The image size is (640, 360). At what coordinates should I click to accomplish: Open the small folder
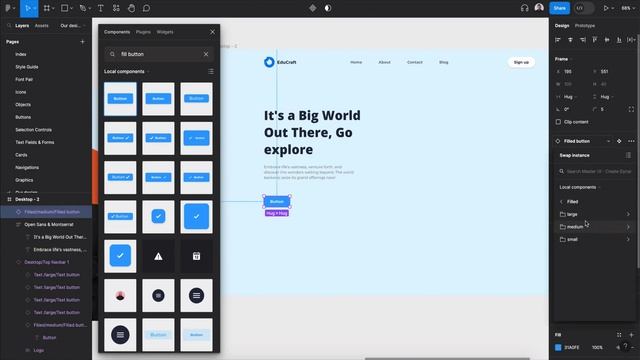(x=594, y=239)
